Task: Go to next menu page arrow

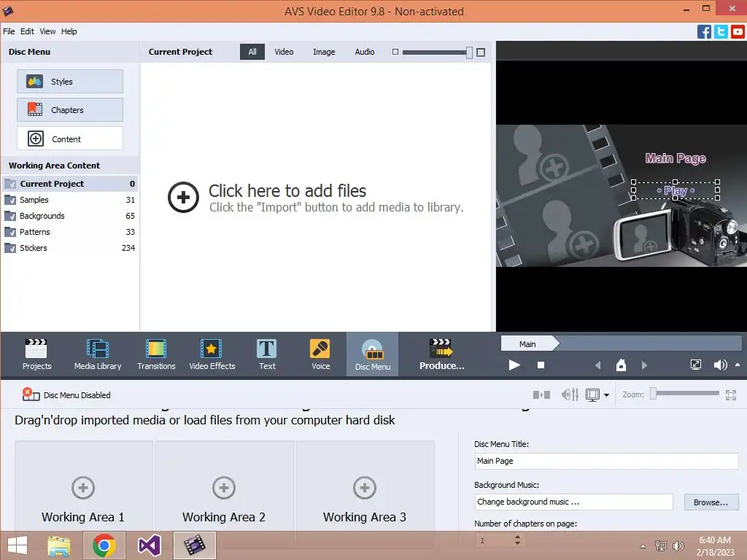Action: (644, 365)
